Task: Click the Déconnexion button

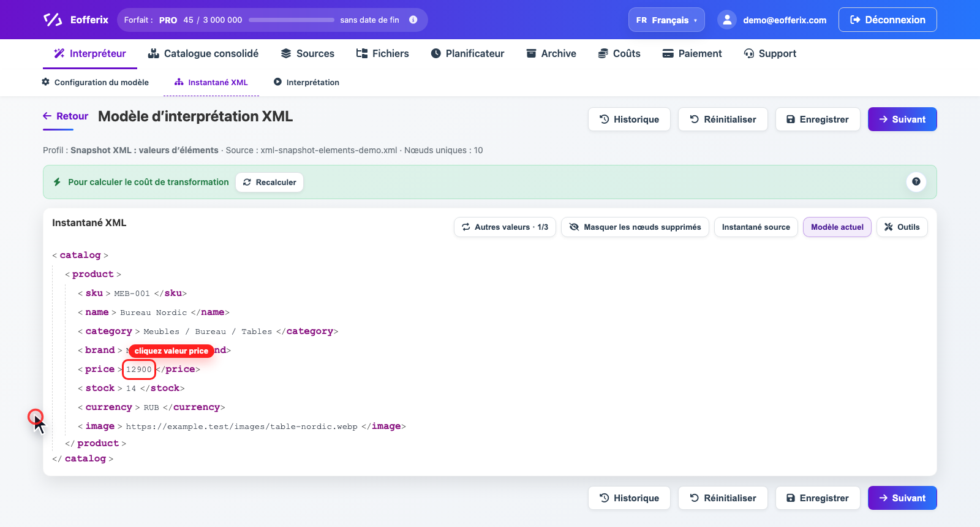Action: [x=888, y=20]
